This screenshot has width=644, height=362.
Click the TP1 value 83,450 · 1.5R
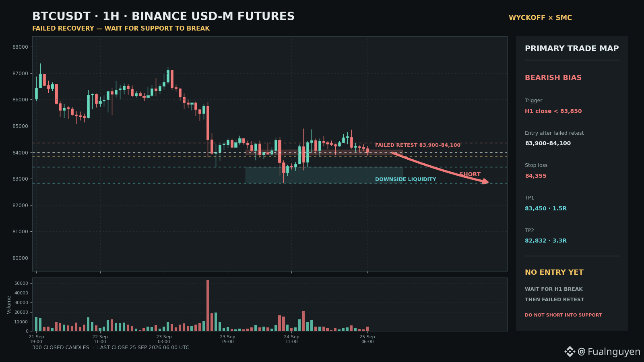point(545,208)
